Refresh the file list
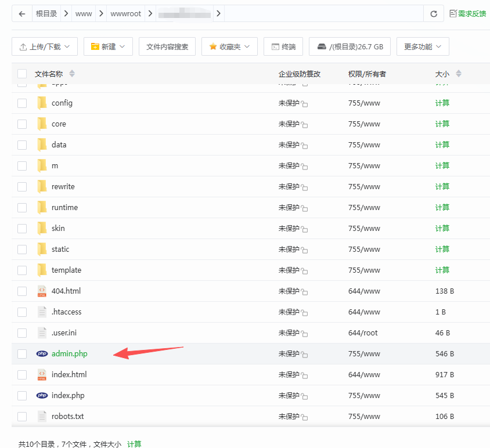 (x=434, y=14)
